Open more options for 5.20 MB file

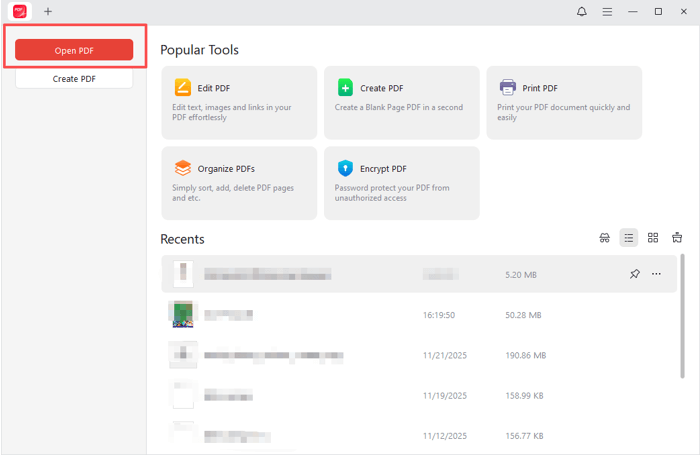[x=656, y=274]
